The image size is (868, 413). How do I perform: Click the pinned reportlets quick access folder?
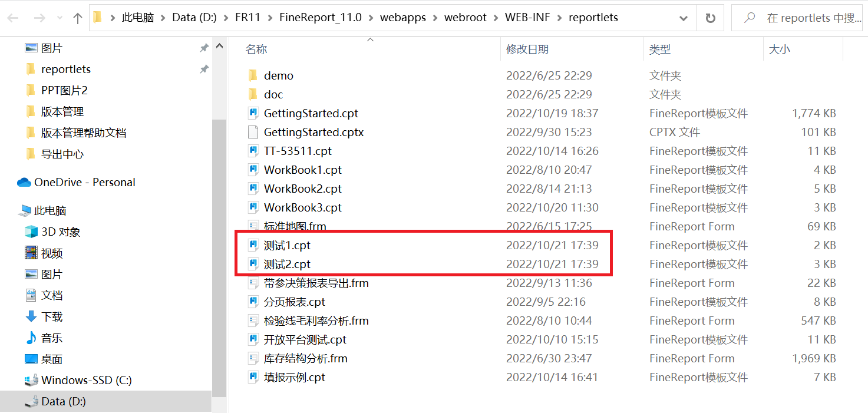[66, 69]
